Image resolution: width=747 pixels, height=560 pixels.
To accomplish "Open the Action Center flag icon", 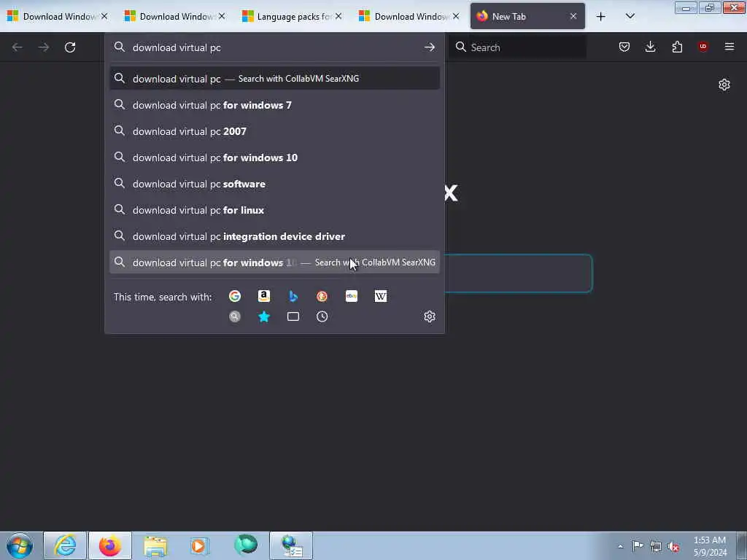I will (638, 546).
